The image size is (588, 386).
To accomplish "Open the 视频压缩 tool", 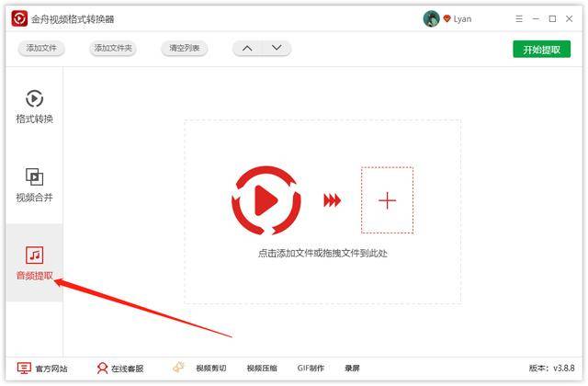I will [261, 369].
